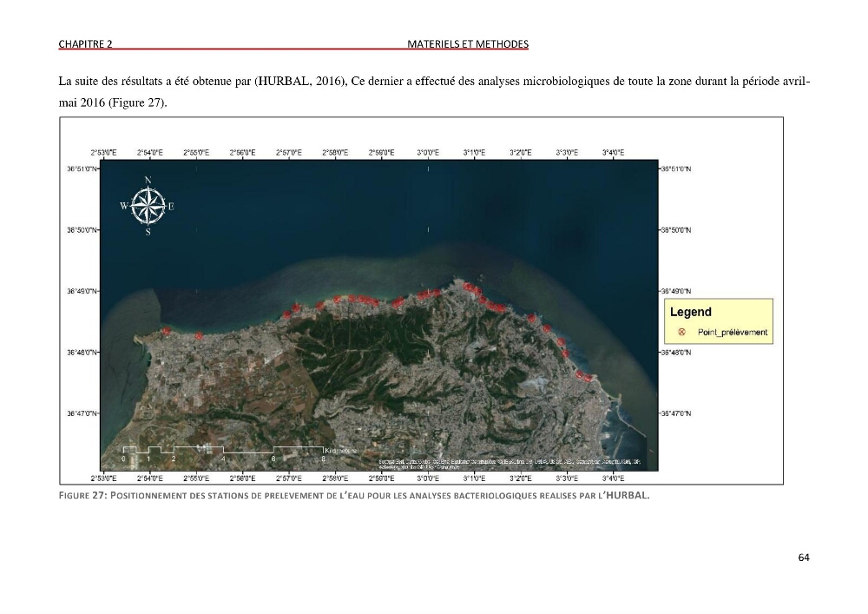This screenshot has height=614, width=868.
Task: Click the "CHAPITRE 2" header text
Action: click(85, 43)
